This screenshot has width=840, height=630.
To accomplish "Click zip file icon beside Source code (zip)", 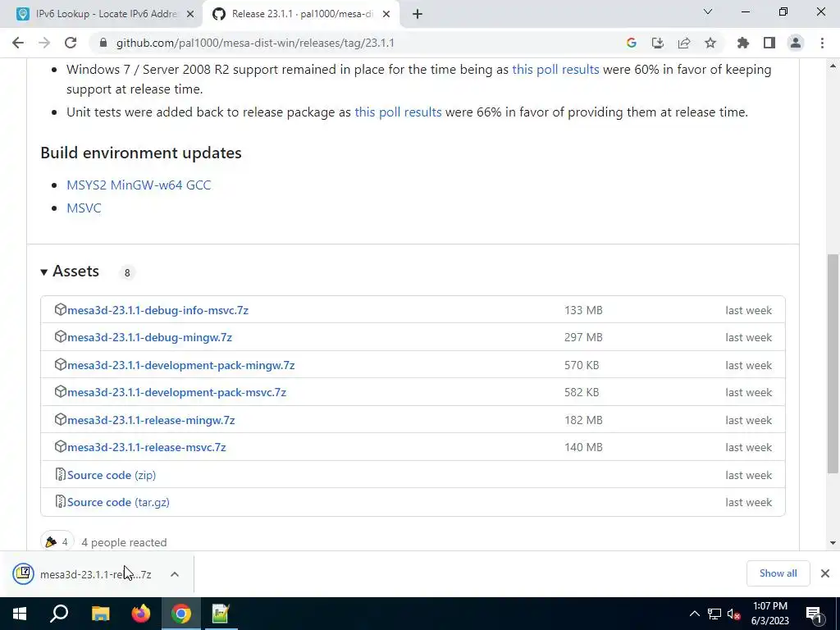I will (x=61, y=475).
